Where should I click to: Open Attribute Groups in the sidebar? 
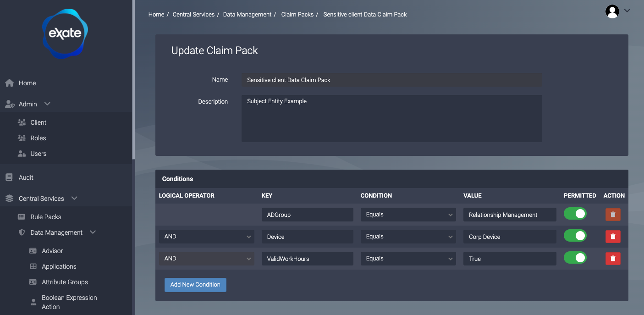(x=65, y=282)
